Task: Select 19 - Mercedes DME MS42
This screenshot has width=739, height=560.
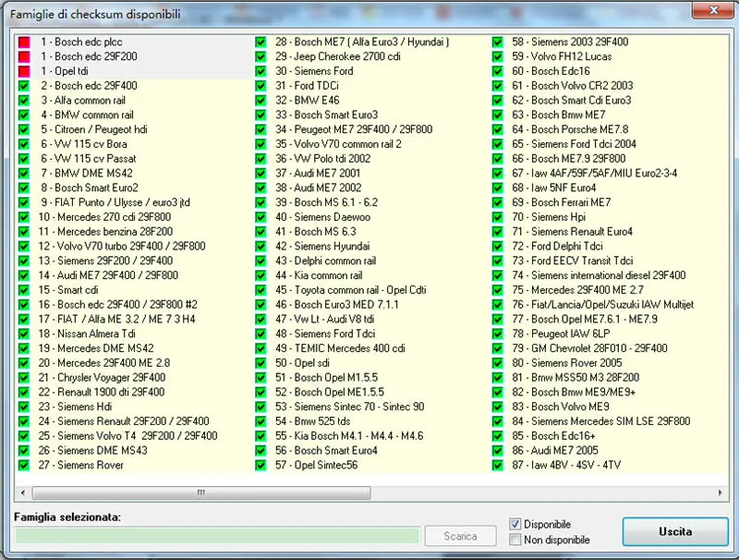Action: 96,348
